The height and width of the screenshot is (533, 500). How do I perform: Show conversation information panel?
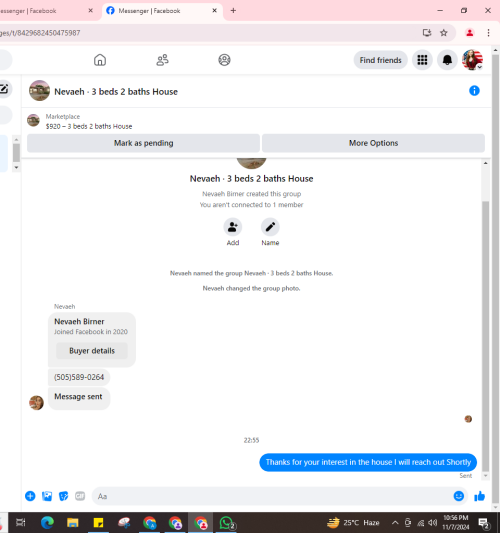click(474, 91)
